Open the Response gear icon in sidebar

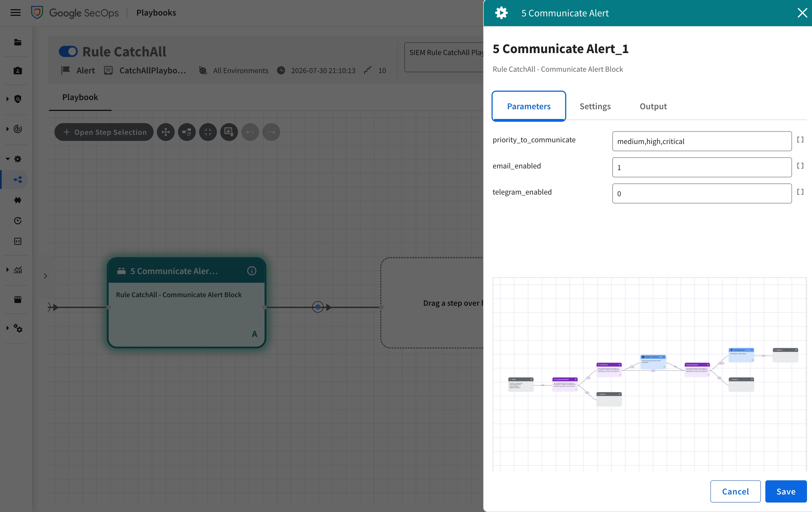[x=18, y=159]
